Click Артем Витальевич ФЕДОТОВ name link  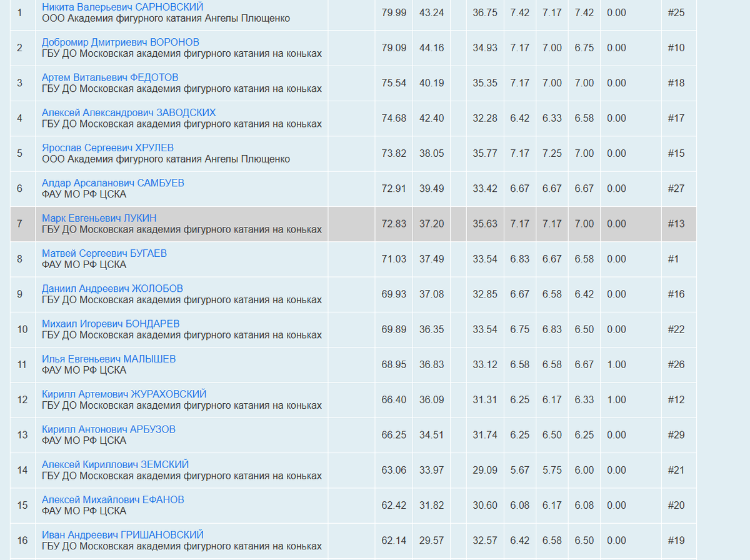tap(110, 77)
